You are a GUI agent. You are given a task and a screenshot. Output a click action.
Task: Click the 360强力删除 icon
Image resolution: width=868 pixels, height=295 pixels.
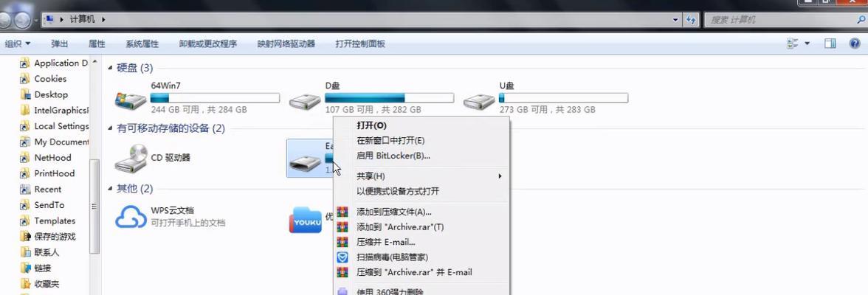click(x=342, y=291)
